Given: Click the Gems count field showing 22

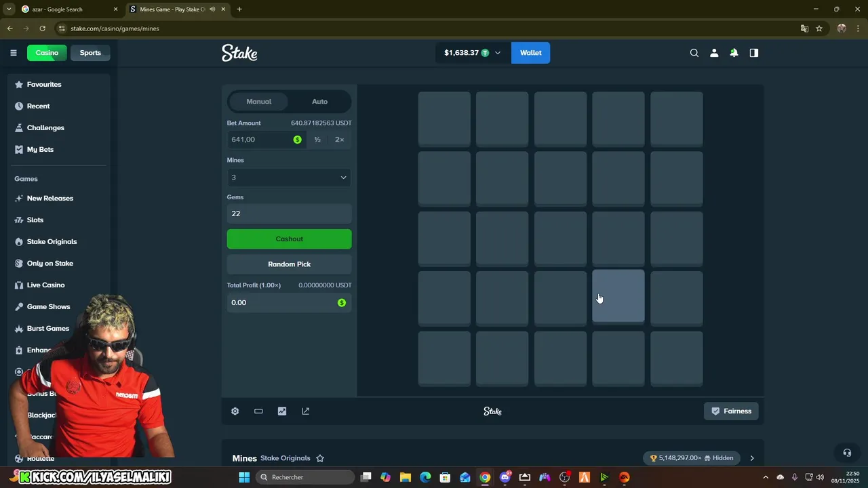Looking at the screenshot, I should tap(289, 213).
